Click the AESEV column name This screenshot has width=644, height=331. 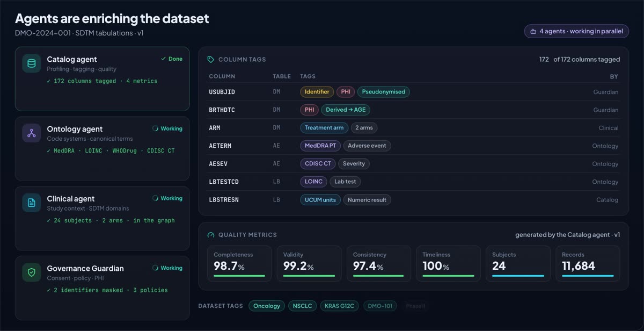[218, 163]
